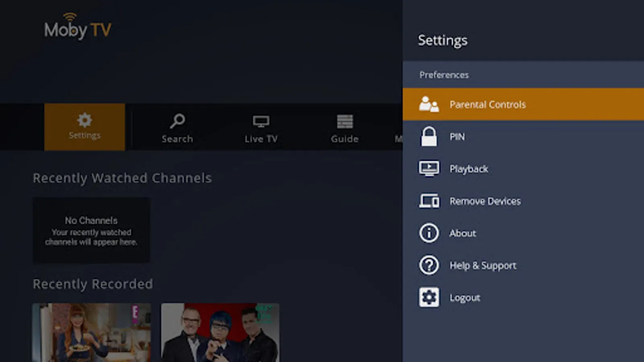The image size is (644, 362).
Task: Click the Help & Support question mark icon
Action: pyautogui.click(x=429, y=265)
